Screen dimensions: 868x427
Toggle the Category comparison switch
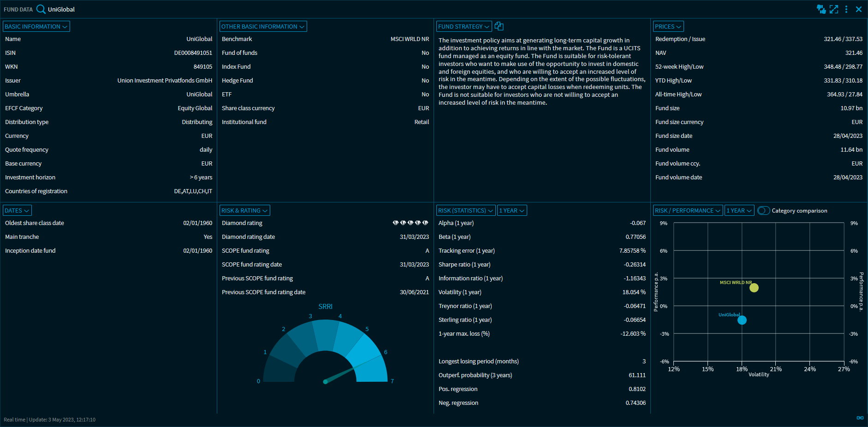point(763,211)
